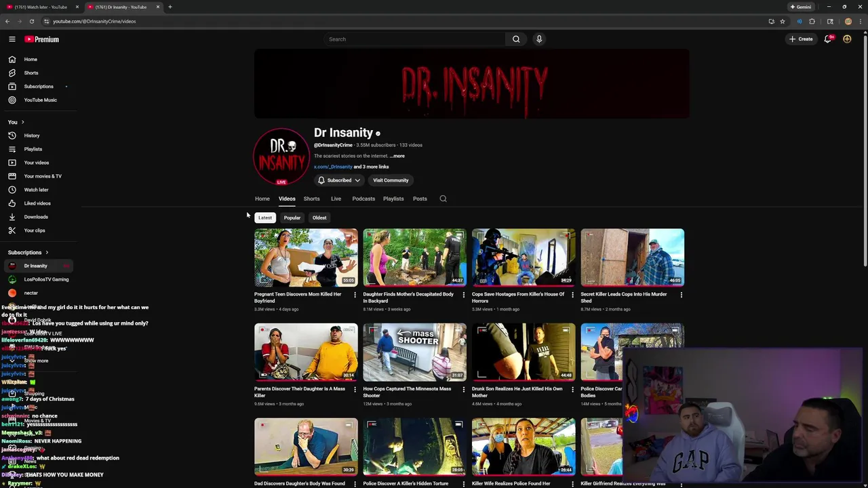Open options for Pregnant Teen Discovers video
868x488 pixels.
click(x=355, y=295)
